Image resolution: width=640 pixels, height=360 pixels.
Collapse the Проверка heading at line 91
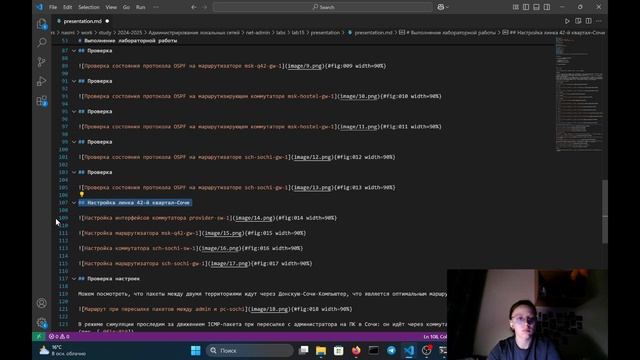[74, 81]
